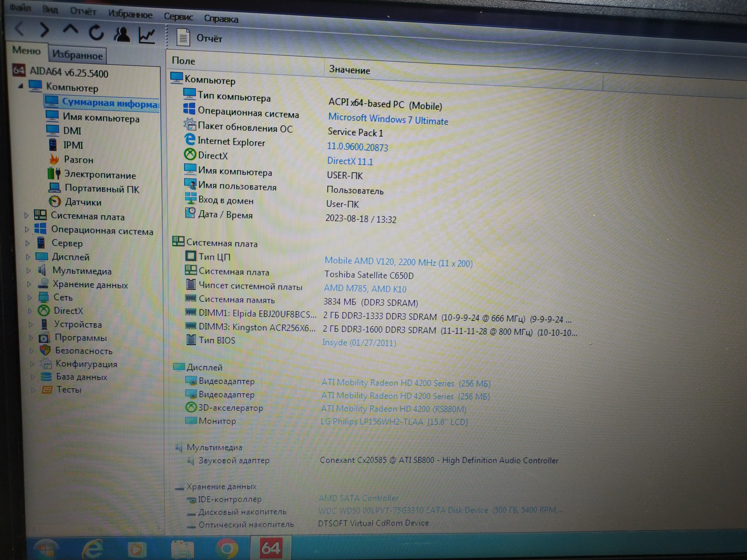This screenshot has height=560, width=747.
Task: Open the AMD SATA Controller link
Action: (x=358, y=498)
